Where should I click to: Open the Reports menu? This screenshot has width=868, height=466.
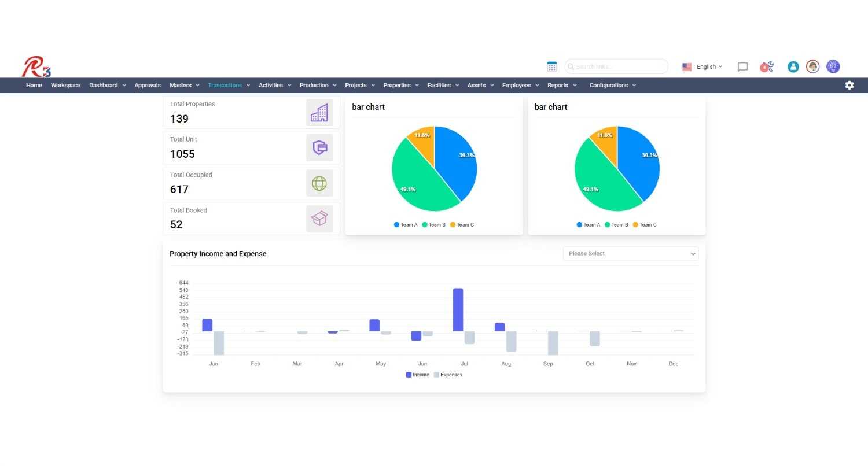(562, 85)
